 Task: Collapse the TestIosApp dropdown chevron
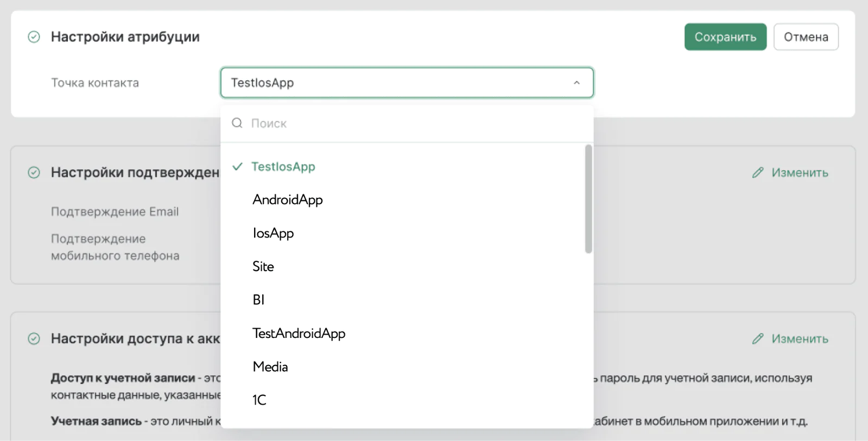pos(576,83)
